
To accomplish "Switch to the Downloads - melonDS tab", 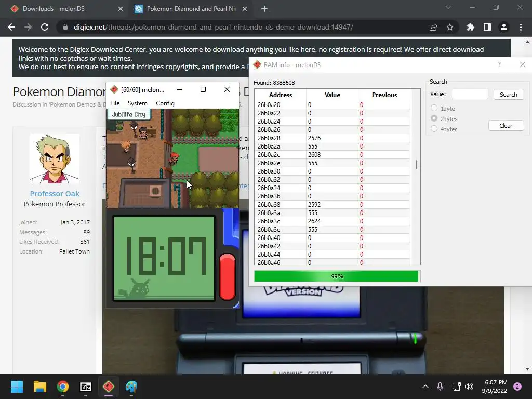I will click(x=54, y=9).
